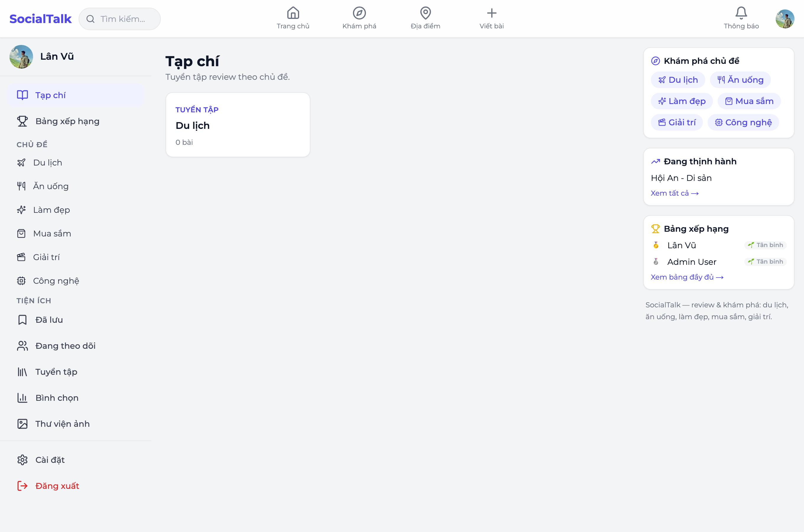The image size is (804, 532).
Task: Click sidebar Ăn uống utensils icon
Action: coord(21,186)
